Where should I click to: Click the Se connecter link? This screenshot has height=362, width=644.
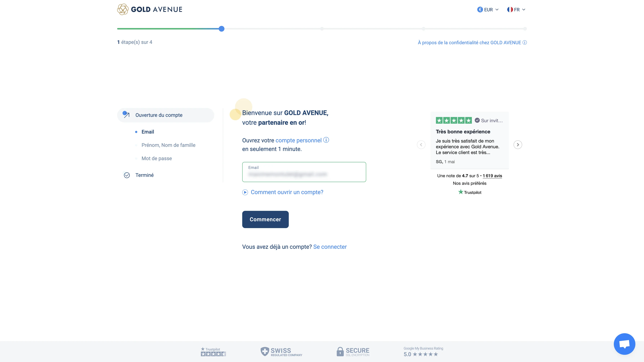pyautogui.click(x=330, y=247)
